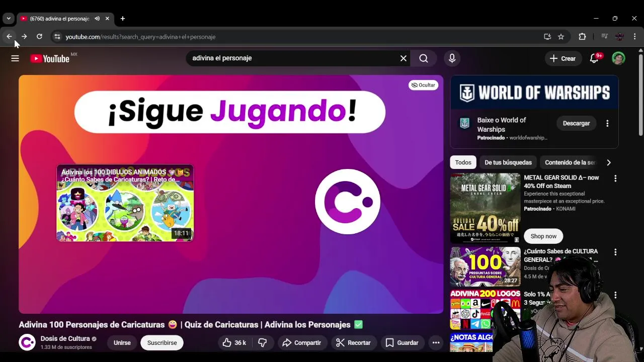Open a new browser tab
The height and width of the screenshot is (362, 644).
point(122,19)
